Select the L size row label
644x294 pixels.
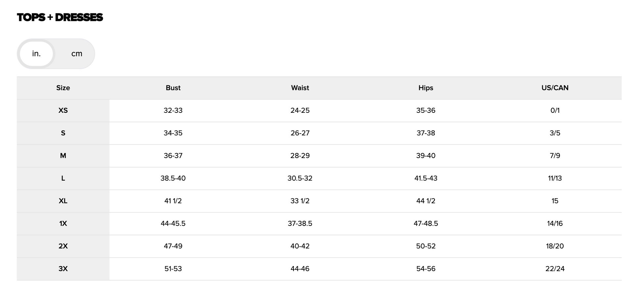point(63,178)
